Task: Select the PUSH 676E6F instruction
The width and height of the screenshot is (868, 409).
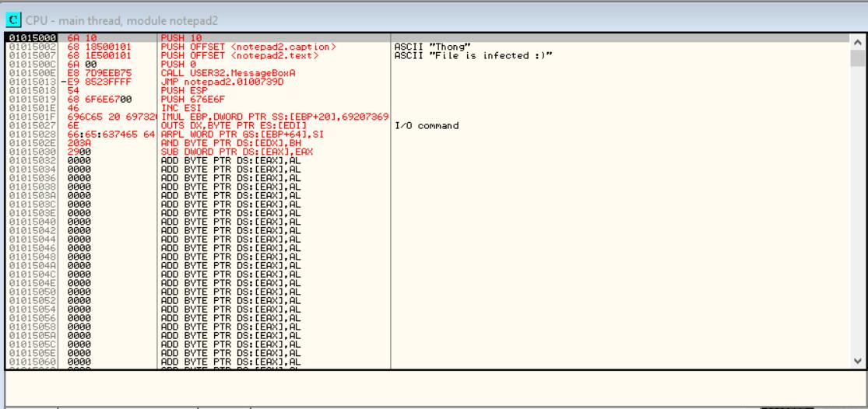Action: (x=192, y=100)
